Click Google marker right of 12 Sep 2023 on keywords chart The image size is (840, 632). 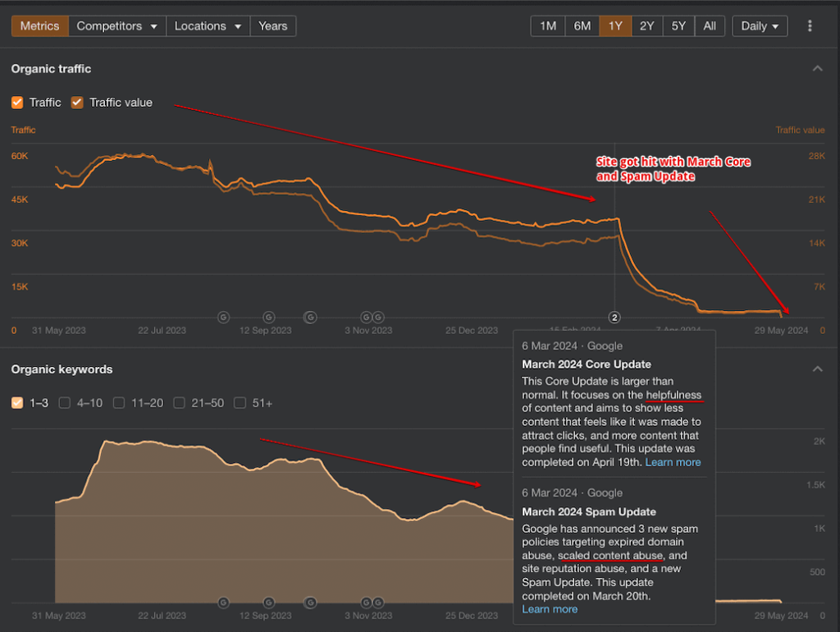coord(310,602)
